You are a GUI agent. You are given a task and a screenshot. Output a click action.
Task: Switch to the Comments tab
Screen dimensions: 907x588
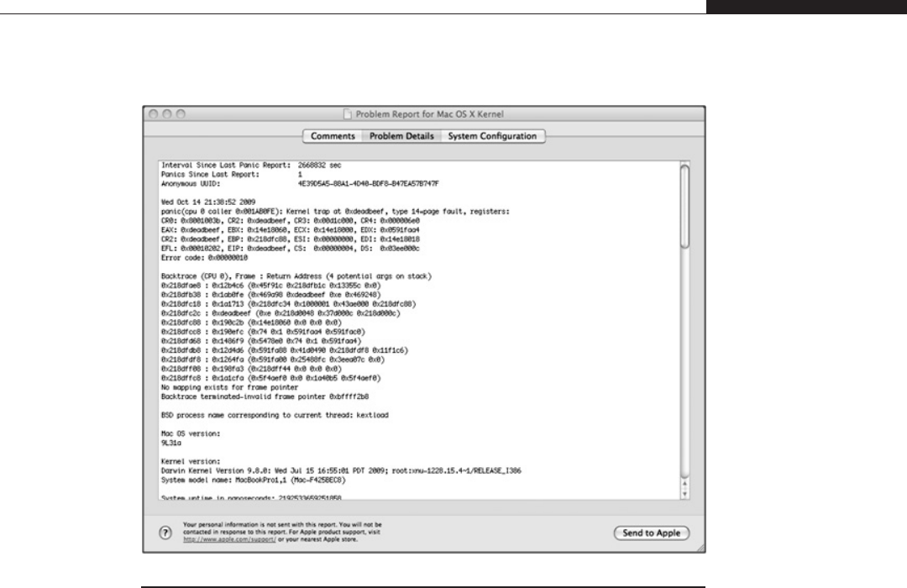pos(333,136)
